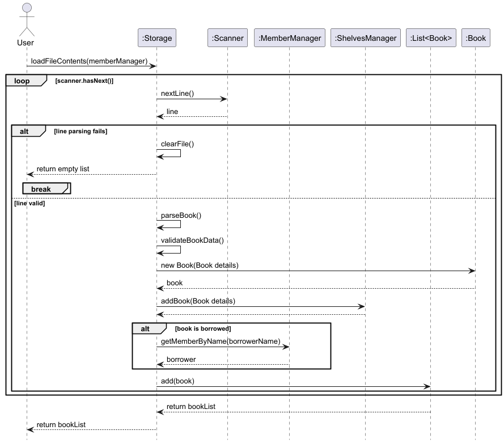Select the [line parsing fails] guard text
This screenshot has height=443, width=504.
tap(81, 131)
